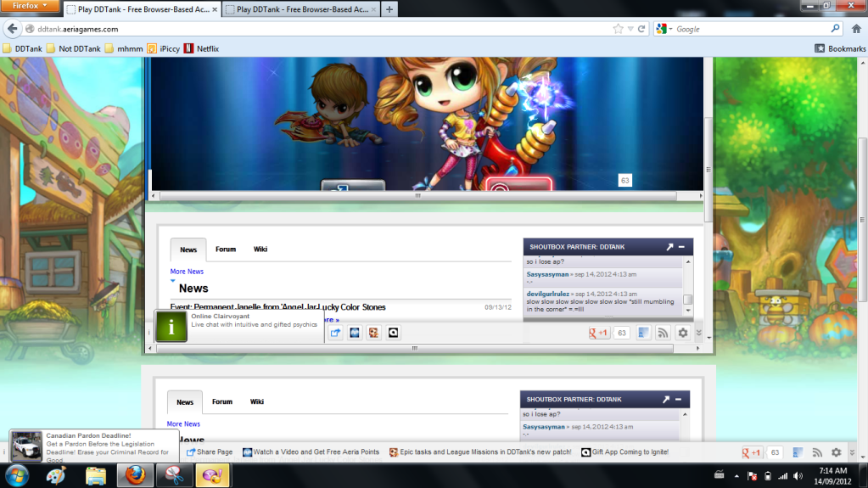Click Watch a Video and Get Free Aeria Points
The image size is (868, 488).
[x=311, y=452]
